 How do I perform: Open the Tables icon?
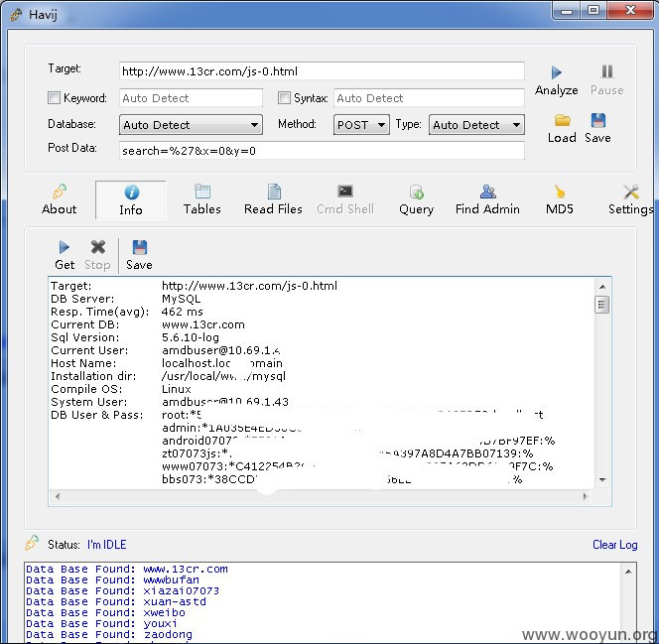[x=202, y=192]
